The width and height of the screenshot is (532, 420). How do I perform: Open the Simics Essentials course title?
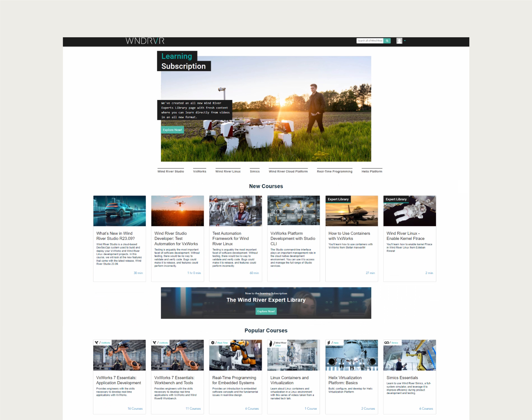(x=402, y=378)
